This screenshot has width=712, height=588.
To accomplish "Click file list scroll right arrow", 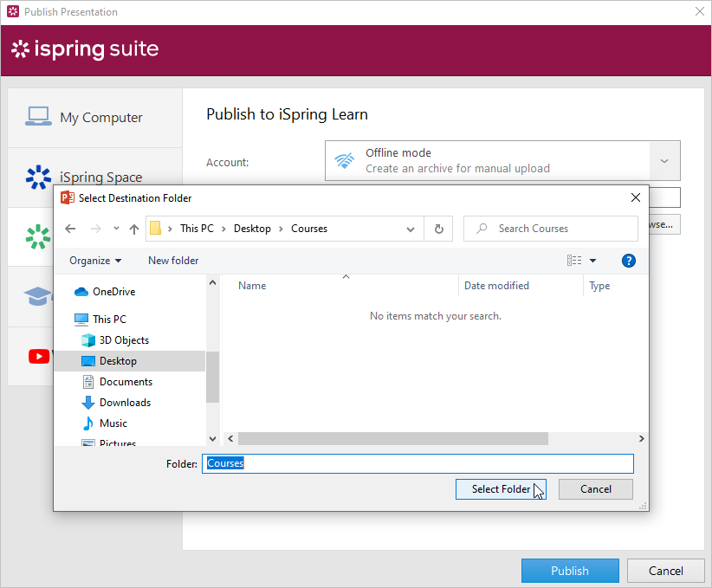I will click(641, 438).
